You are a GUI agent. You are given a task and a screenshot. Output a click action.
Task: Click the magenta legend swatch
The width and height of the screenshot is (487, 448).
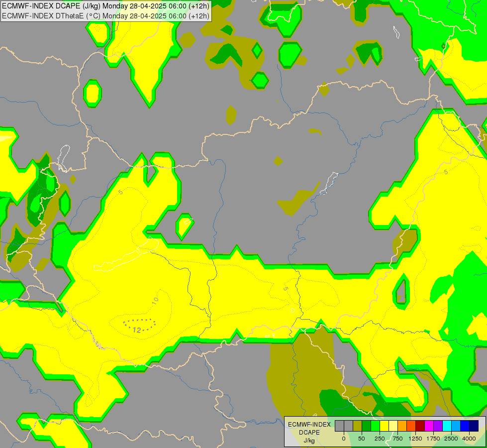pos(429,426)
